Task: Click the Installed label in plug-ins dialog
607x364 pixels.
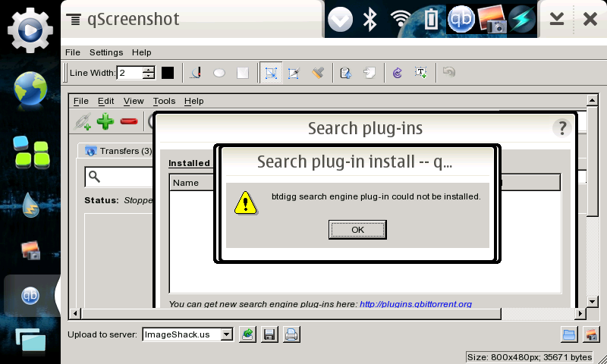Action: tap(189, 163)
